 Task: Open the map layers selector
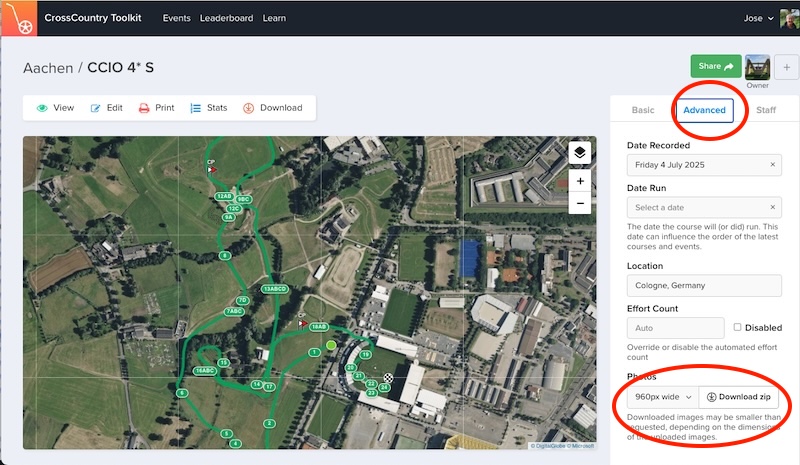[x=580, y=152]
